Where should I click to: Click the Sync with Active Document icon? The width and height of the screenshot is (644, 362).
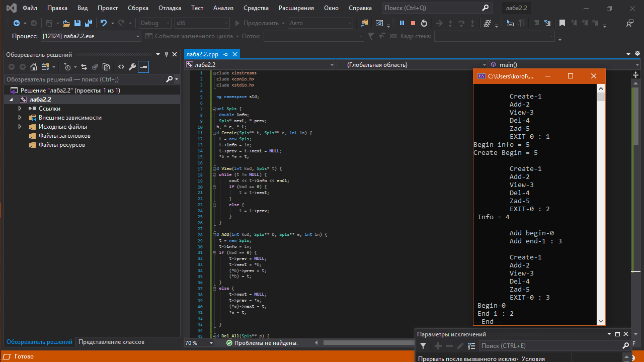click(x=84, y=67)
